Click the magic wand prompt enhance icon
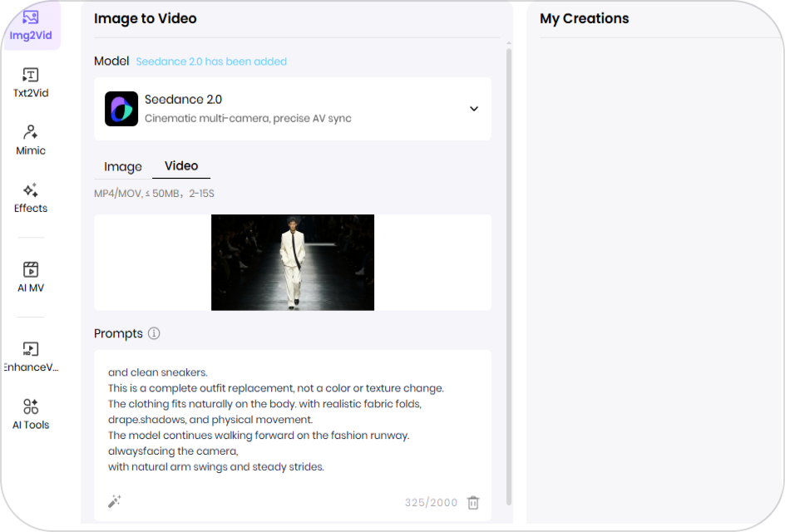Screen dimensions: 785x532 coord(115,501)
